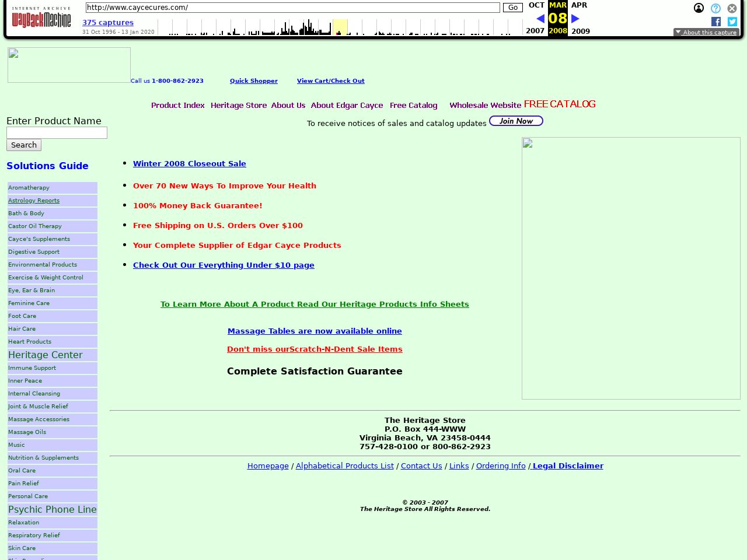
Task: Open the Wayback user account icon
Action: [x=699, y=8]
